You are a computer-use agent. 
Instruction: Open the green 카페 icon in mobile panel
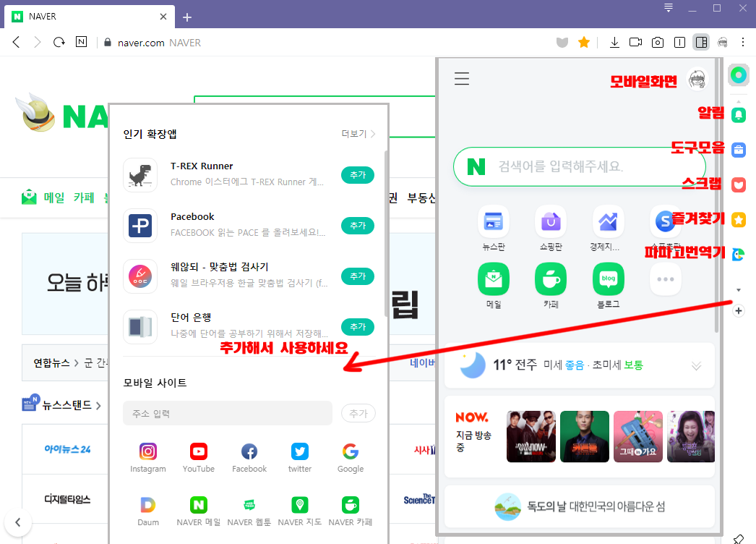[x=551, y=279]
